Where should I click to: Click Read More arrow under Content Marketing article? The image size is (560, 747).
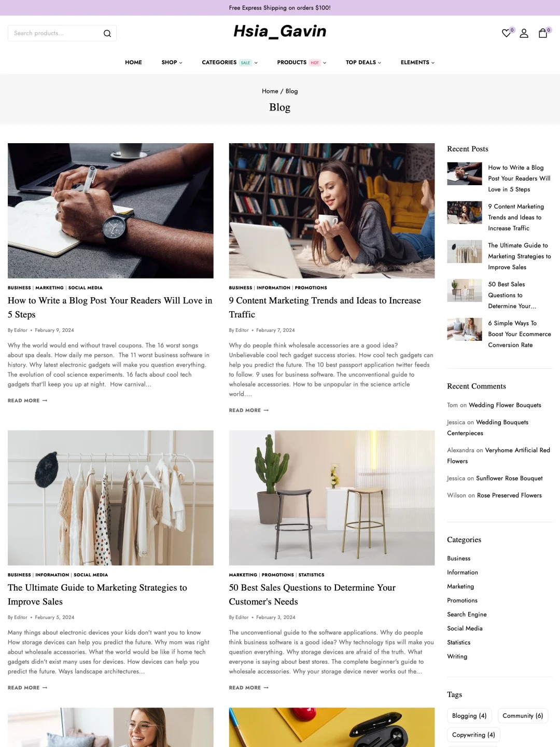tap(249, 410)
